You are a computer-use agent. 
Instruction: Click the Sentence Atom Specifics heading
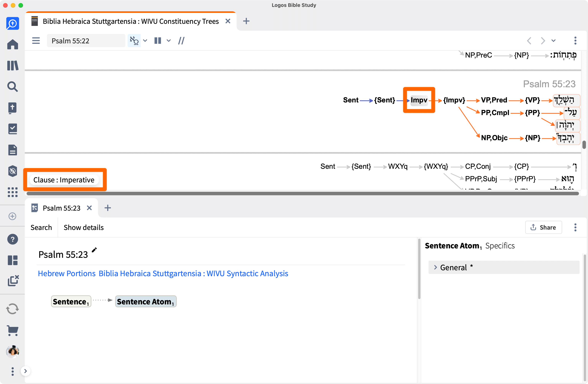(470, 246)
